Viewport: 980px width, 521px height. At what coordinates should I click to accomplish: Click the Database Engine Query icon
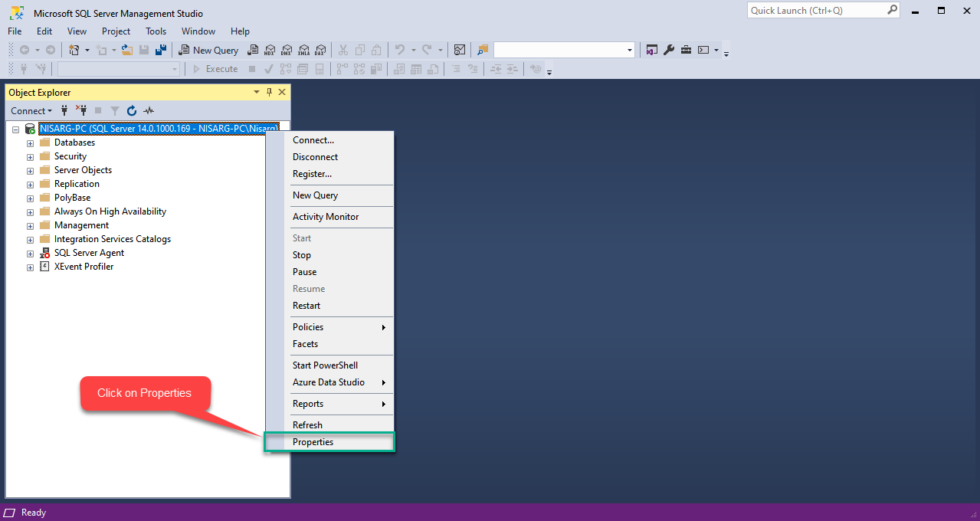253,50
